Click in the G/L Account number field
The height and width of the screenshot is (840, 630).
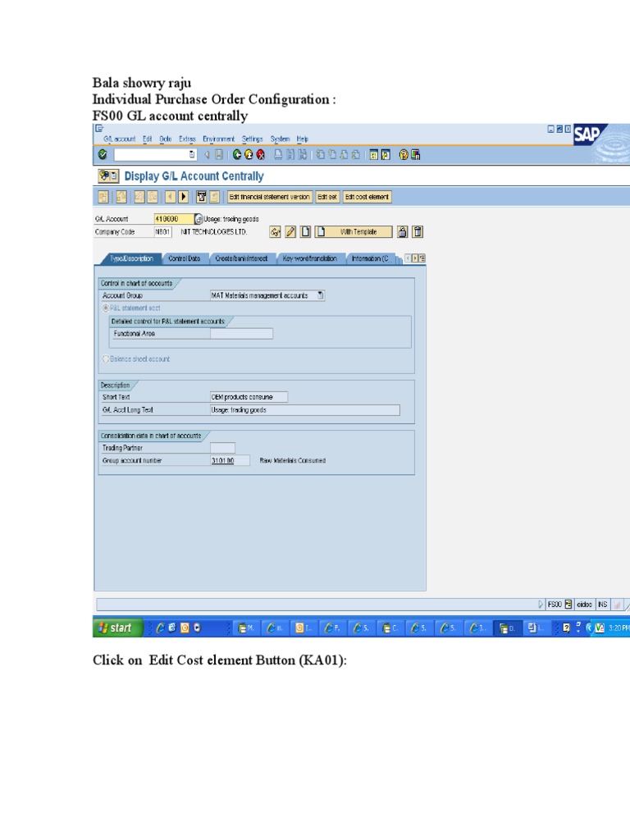(174, 218)
